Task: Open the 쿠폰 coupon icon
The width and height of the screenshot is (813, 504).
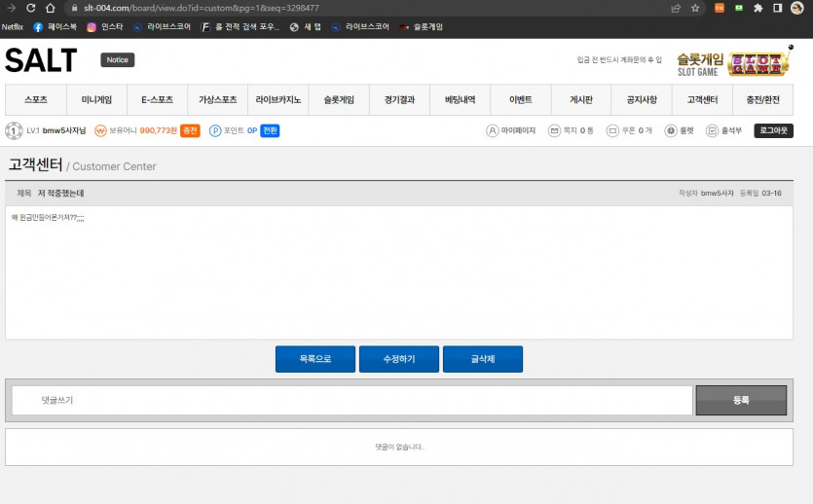Action: [612, 130]
